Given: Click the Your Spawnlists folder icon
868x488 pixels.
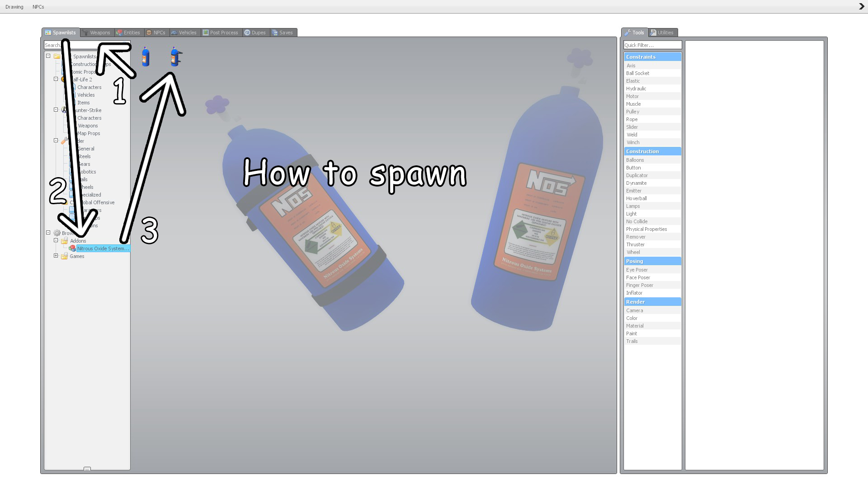Looking at the screenshot, I should 57,56.
